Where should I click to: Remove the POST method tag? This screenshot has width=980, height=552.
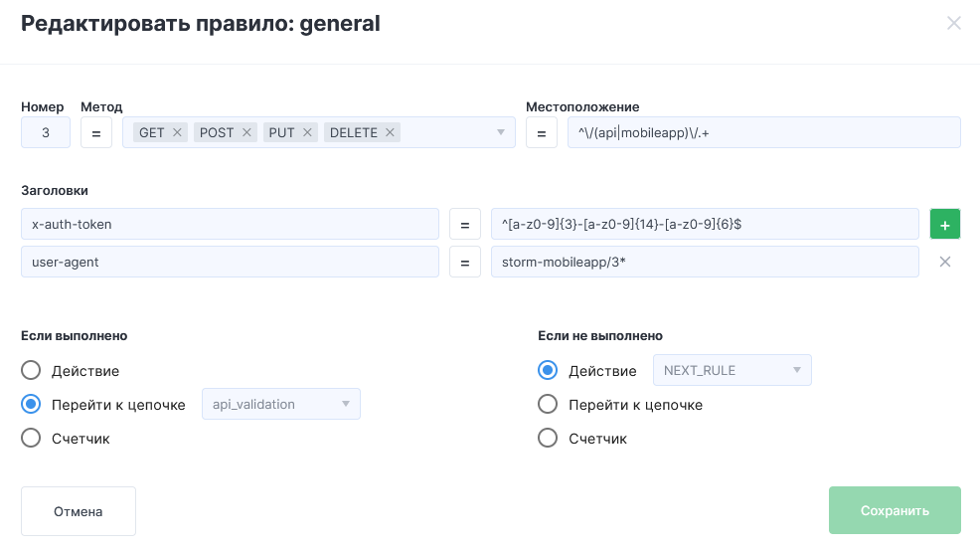(x=246, y=132)
